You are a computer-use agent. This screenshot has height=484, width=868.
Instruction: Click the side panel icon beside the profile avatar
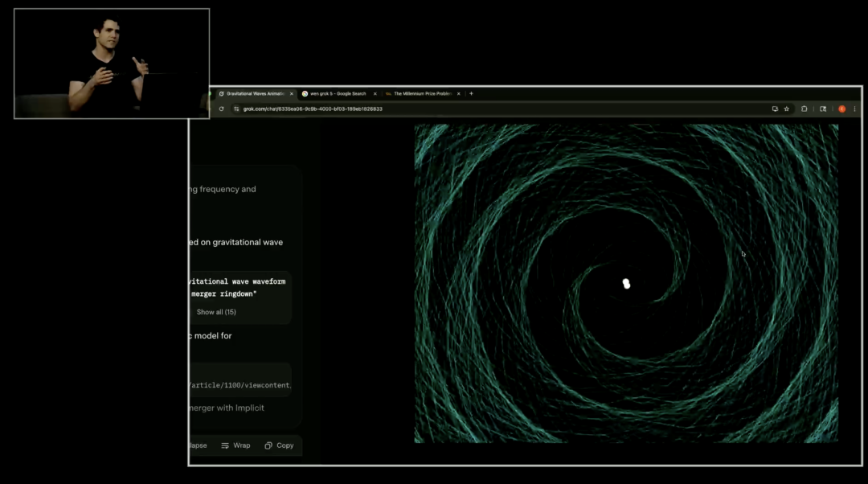(x=824, y=109)
